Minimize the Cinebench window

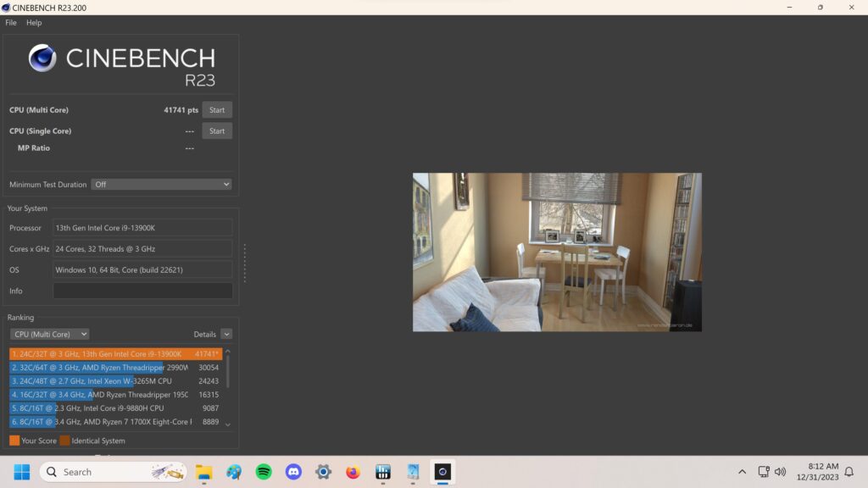click(789, 7)
